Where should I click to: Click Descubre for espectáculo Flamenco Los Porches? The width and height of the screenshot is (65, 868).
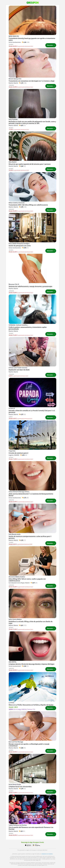51,834
